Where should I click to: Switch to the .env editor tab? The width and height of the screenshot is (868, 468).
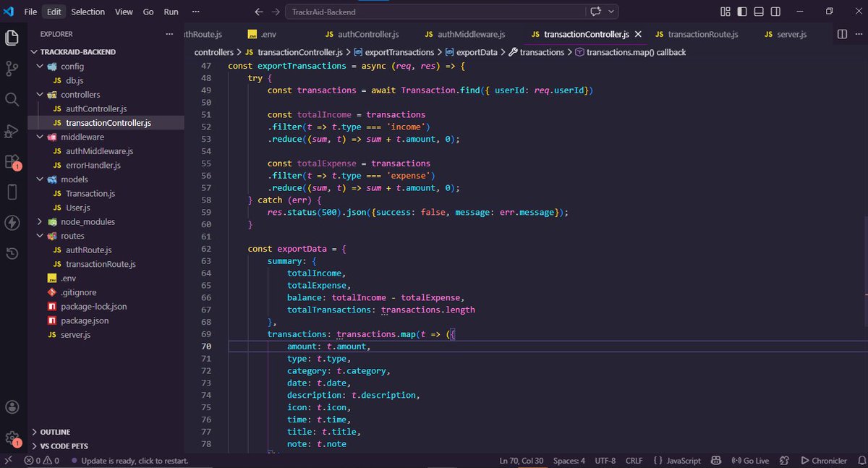pos(262,34)
